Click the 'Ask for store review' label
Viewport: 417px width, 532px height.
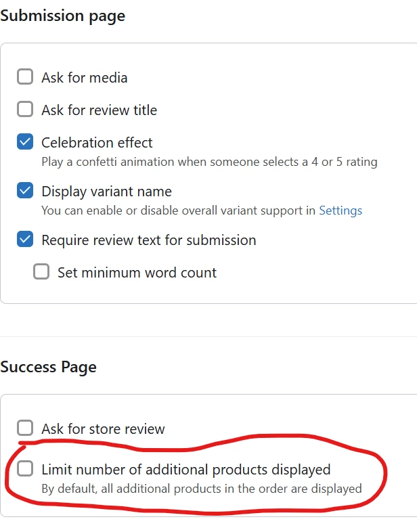[x=103, y=429]
